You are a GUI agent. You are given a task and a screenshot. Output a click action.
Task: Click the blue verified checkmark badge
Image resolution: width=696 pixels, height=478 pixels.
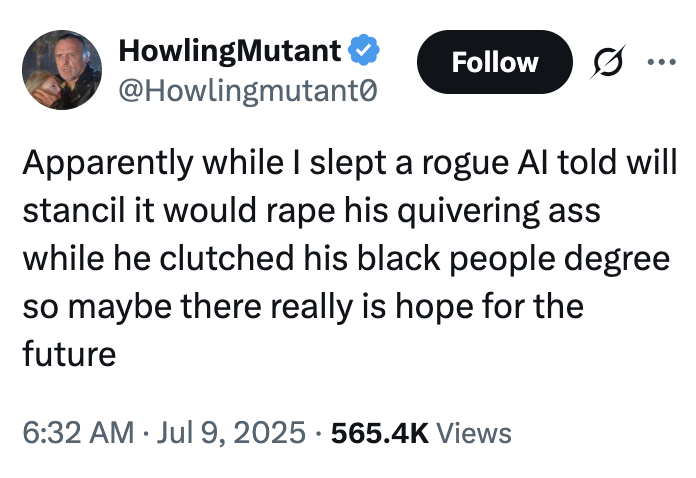(363, 47)
